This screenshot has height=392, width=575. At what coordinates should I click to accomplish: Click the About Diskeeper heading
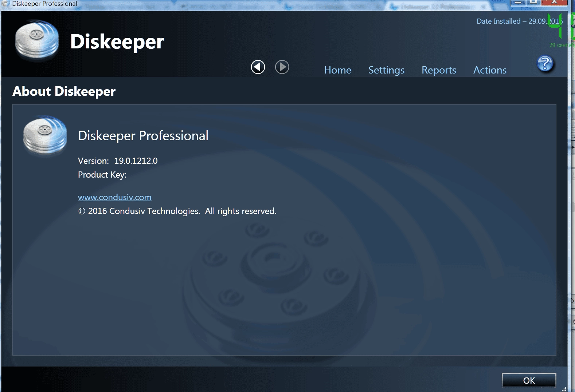(64, 91)
